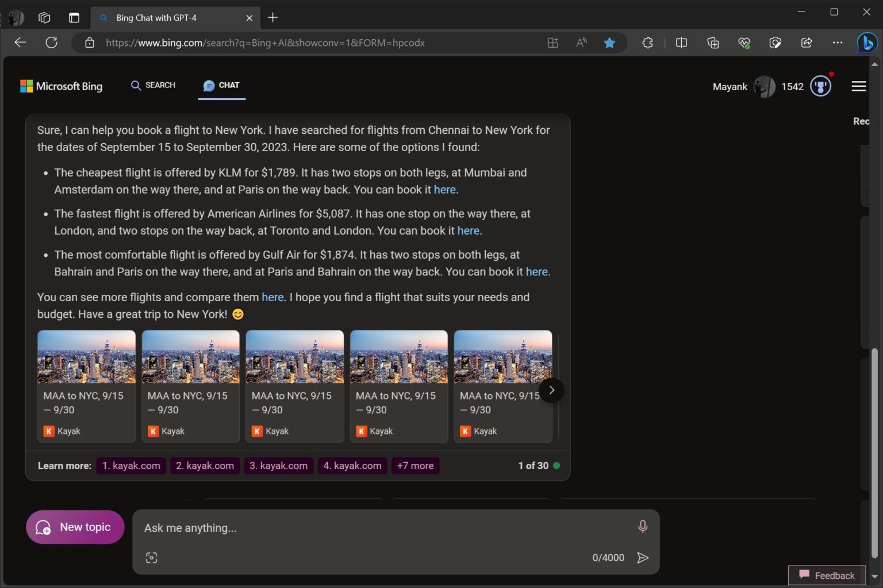Viewport: 883px width, 588px height.
Task: Open the hamburger menu at top right
Action: 858,86
